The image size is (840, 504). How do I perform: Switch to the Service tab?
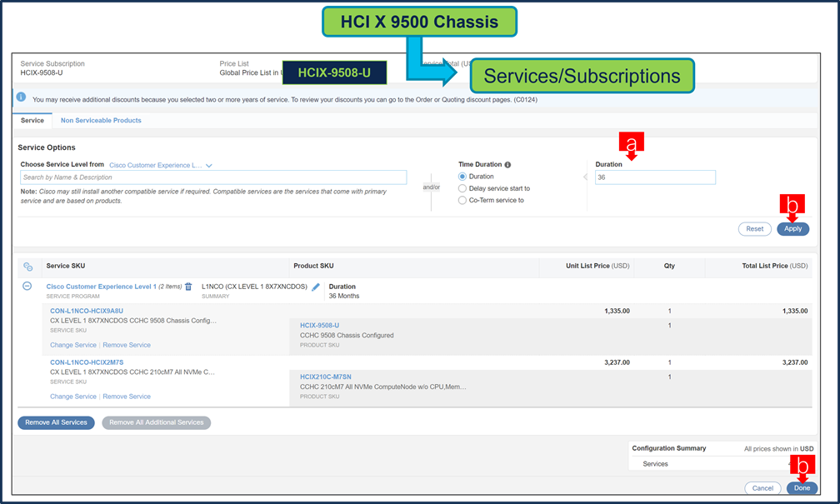coord(32,121)
